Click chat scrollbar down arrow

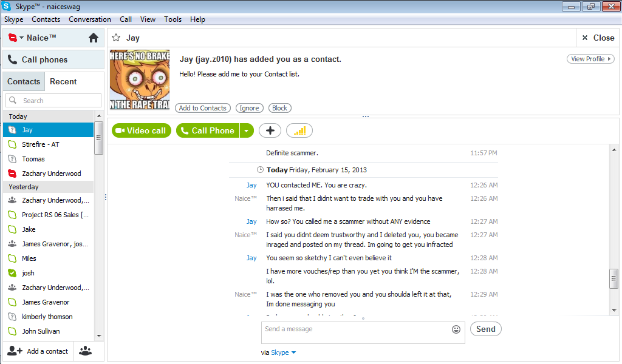pyautogui.click(x=614, y=311)
